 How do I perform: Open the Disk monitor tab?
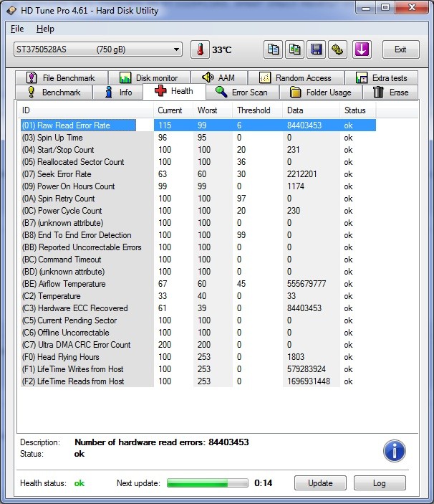pyautogui.click(x=148, y=77)
